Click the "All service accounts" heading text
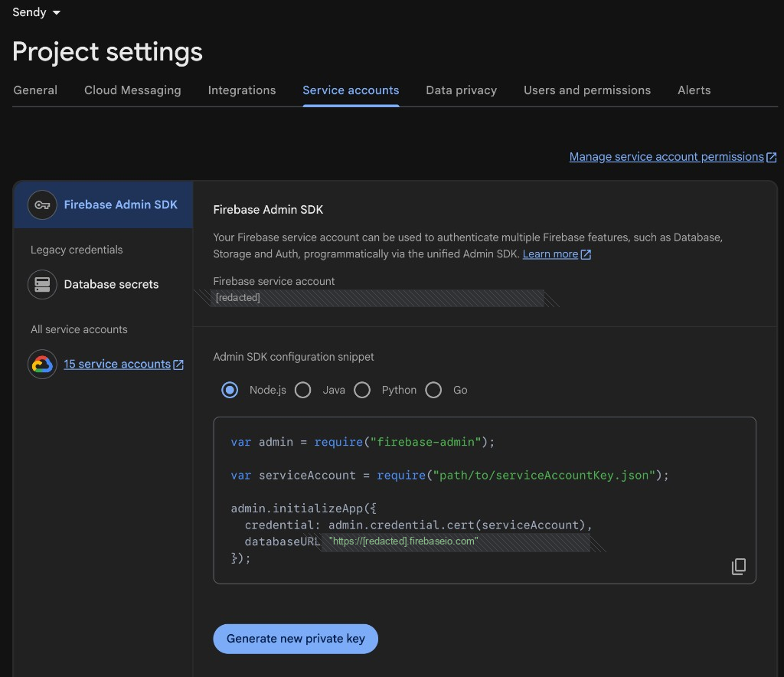The width and height of the screenshot is (784, 677). click(x=79, y=329)
